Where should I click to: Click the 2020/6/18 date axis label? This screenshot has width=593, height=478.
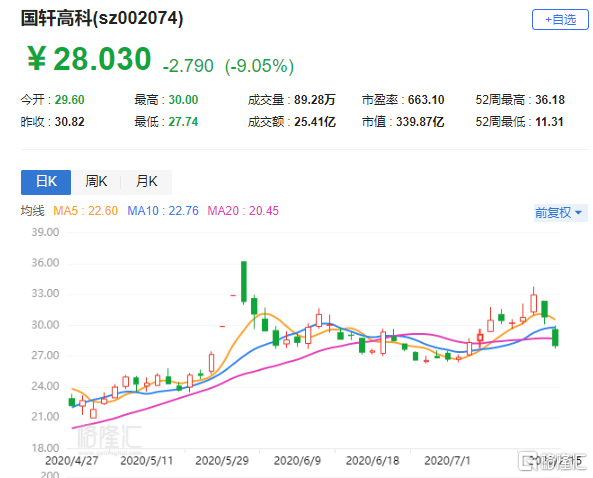[373, 461]
